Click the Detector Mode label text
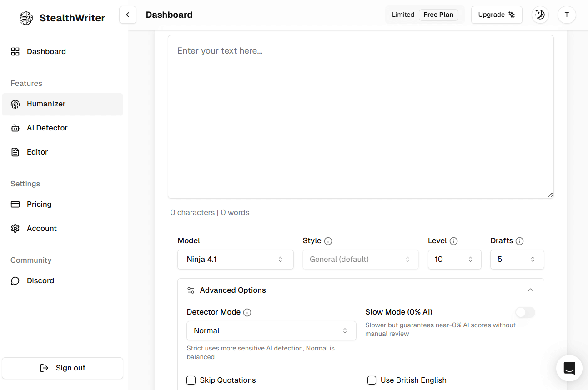The height and width of the screenshot is (390, 588). pos(214,312)
